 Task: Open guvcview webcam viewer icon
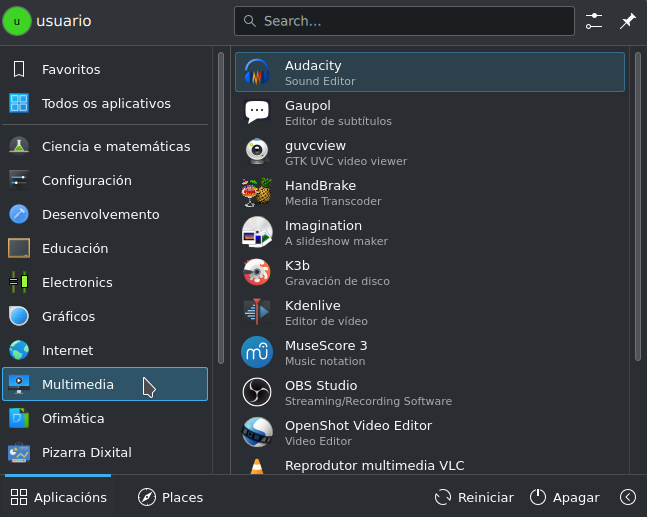[258, 152]
